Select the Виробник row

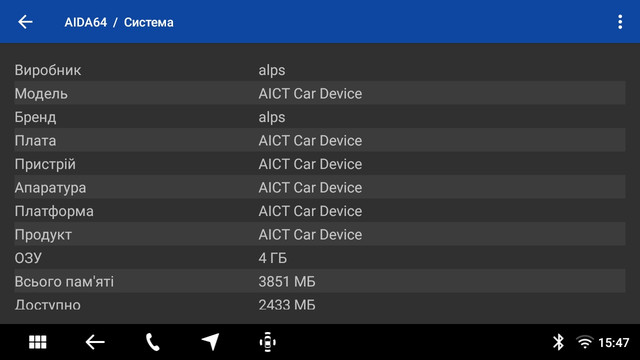(x=320, y=70)
